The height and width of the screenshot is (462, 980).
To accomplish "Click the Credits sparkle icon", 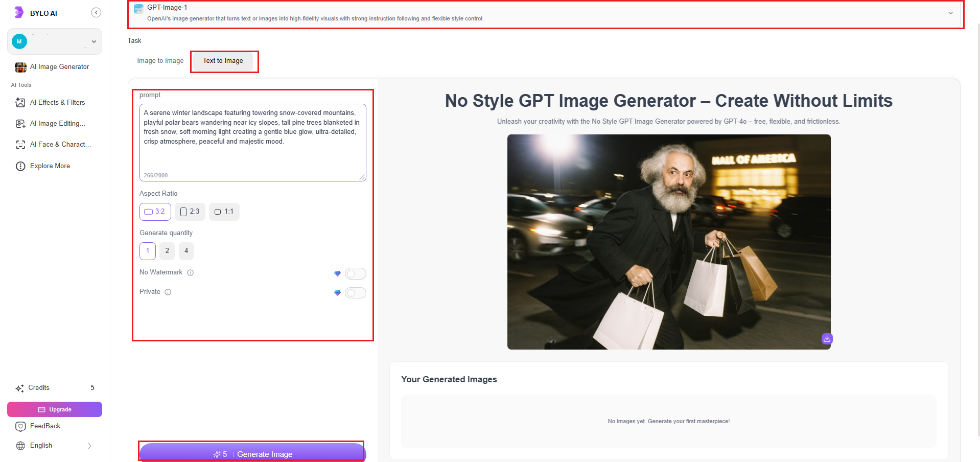I will coord(19,387).
